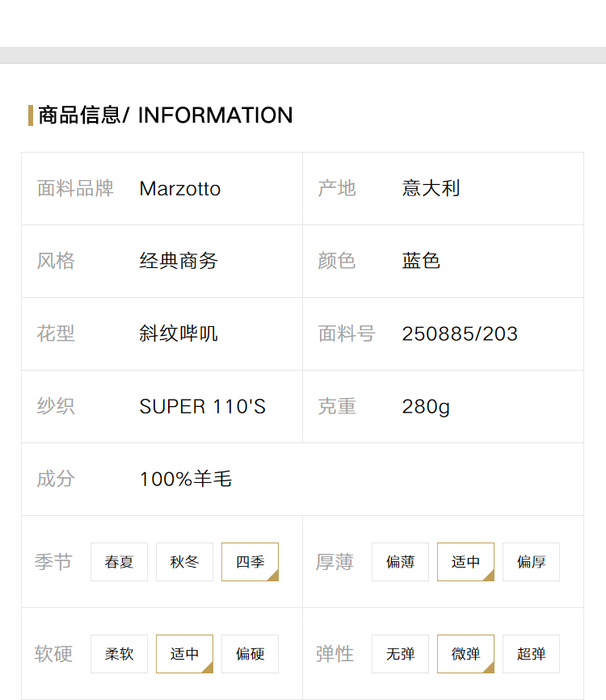Click the fabric number 250885/203
The height and width of the screenshot is (700, 606).
click(460, 334)
